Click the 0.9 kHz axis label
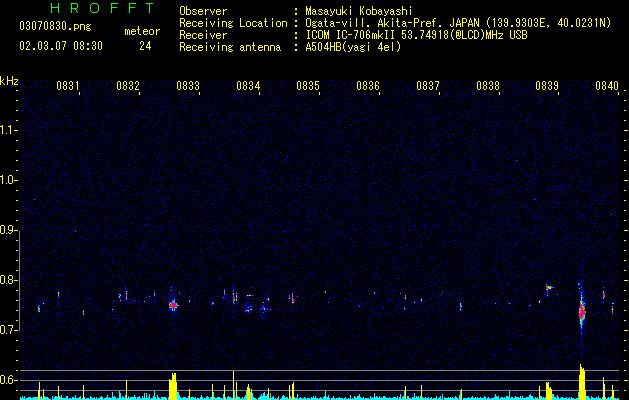Screen dimensions: 629x400 coord(8,230)
